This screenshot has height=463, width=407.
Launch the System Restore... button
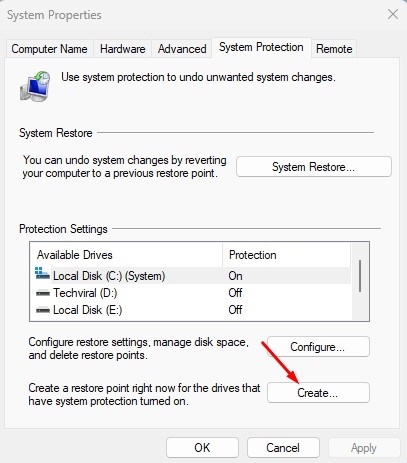(x=314, y=167)
